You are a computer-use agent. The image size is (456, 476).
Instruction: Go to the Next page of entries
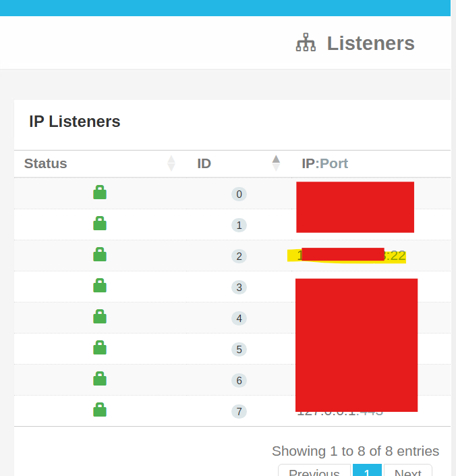coord(408,471)
